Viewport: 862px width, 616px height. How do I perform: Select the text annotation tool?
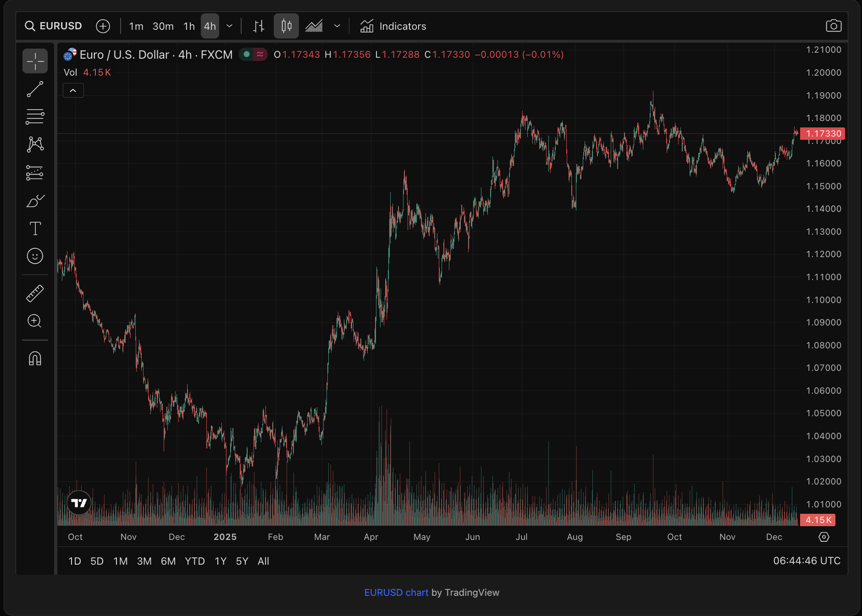(35, 228)
